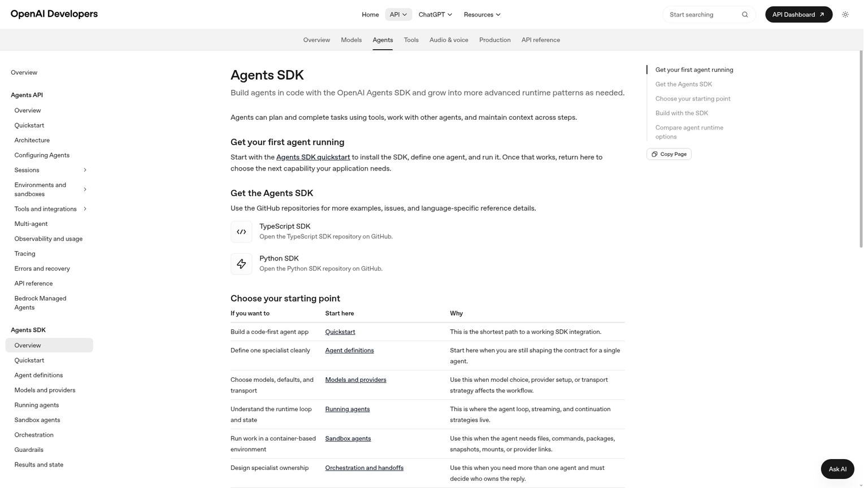Open Bedrock Managed Agents page
This screenshot has height=488, width=868.
[x=40, y=303]
